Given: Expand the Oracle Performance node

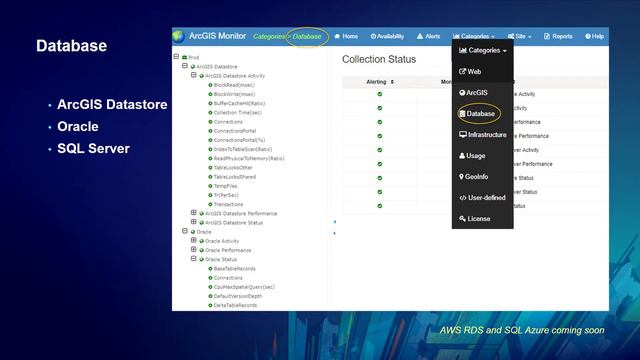Looking at the screenshot, I should (x=193, y=249).
